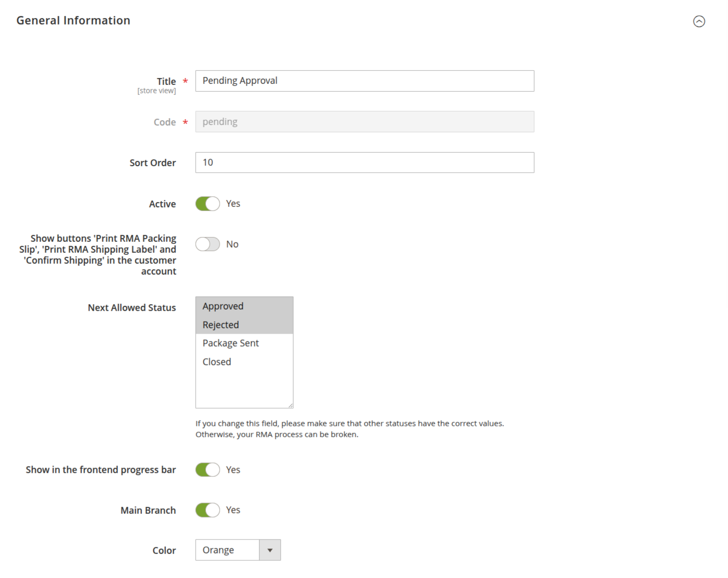Image resolution: width=728 pixels, height=578 pixels.
Task: Open the Color dropdown arrow
Action: pos(270,550)
